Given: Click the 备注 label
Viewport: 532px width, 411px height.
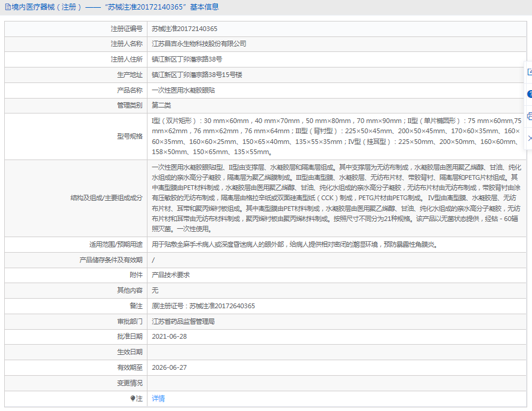Looking at the screenshot, I should coord(136,306).
